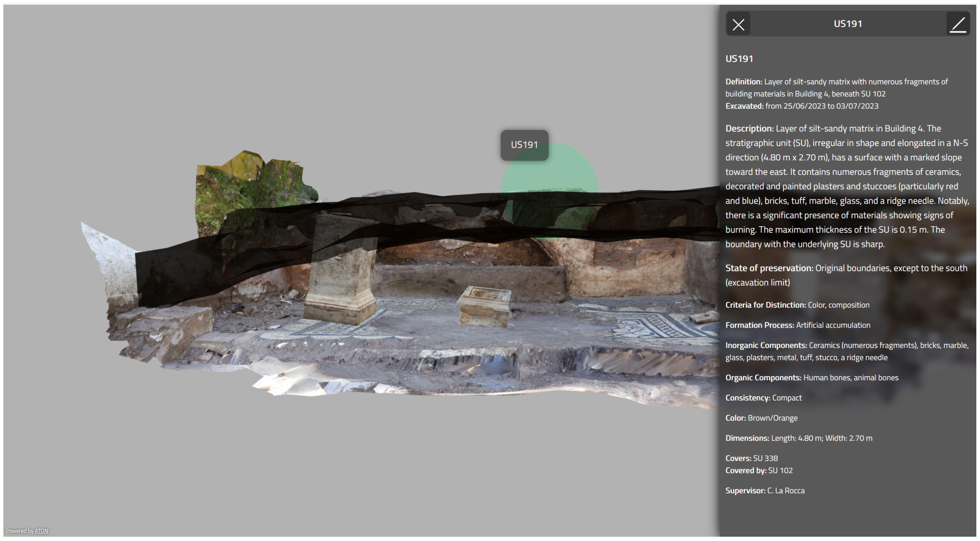Screen dimensions: 980x541
Task: Click the small square marble basin
Action: (x=484, y=306)
